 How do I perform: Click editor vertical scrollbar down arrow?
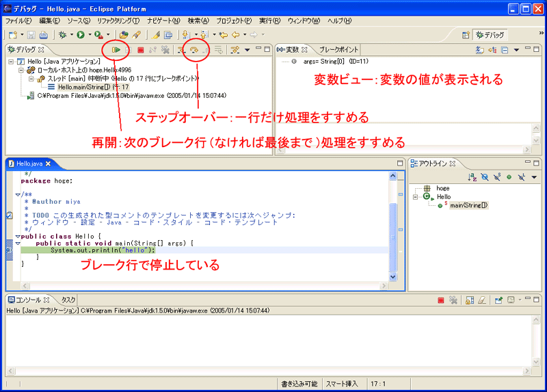pos(392,277)
